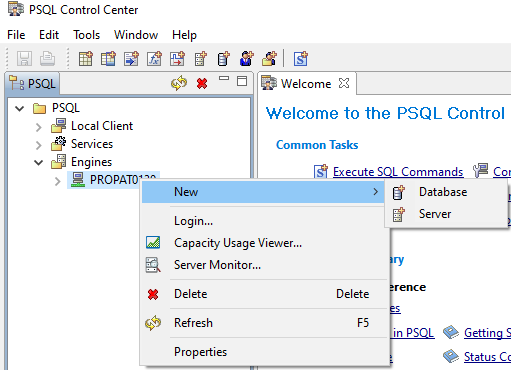Image resolution: width=511 pixels, height=370 pixels.
Task: Collapse the PSQL root tree node
Action: 20,108
